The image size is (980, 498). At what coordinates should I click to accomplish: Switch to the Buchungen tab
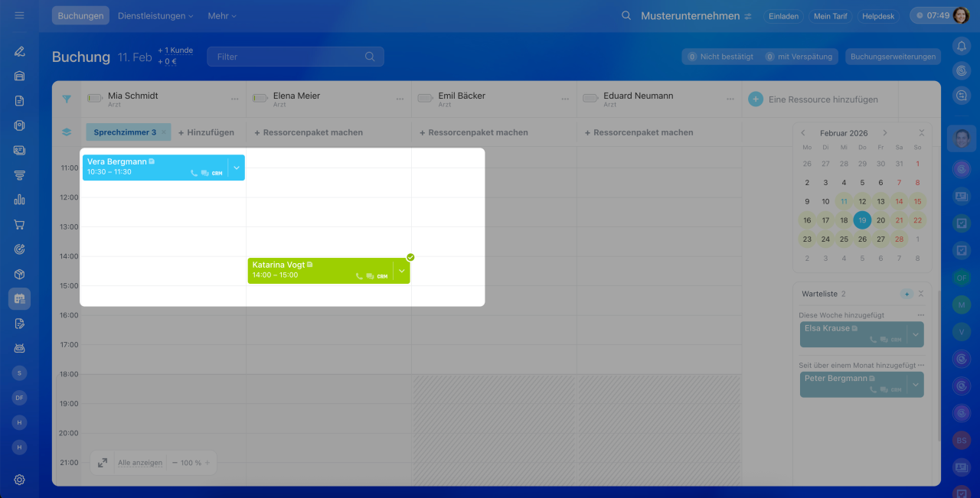(x=80, y=16)
